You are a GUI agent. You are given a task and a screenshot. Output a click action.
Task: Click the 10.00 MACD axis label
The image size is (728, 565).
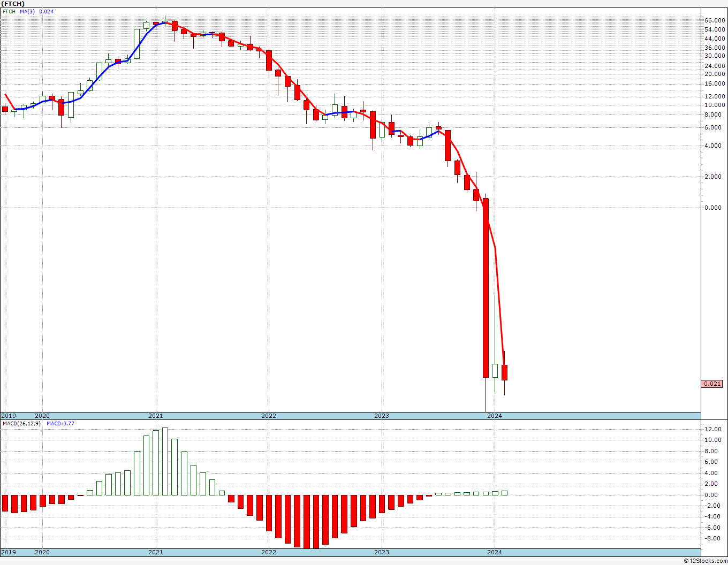(714, 440)
